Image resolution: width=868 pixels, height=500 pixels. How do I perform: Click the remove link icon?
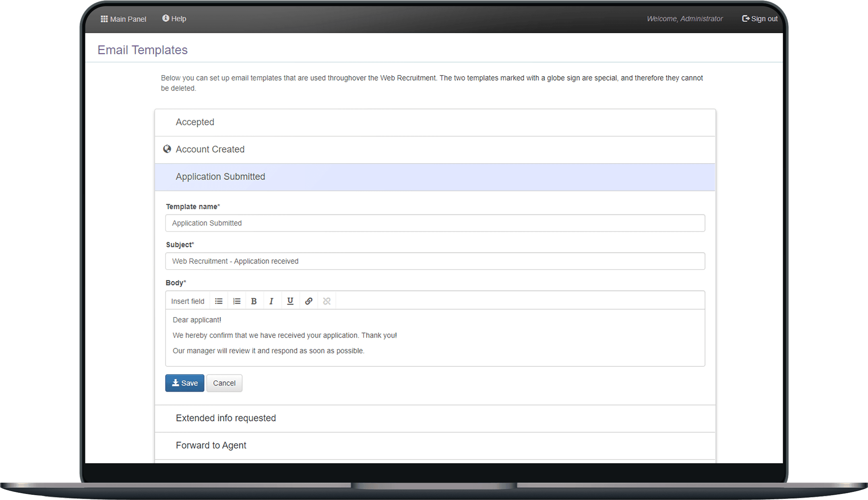click(x=327, y=301)
